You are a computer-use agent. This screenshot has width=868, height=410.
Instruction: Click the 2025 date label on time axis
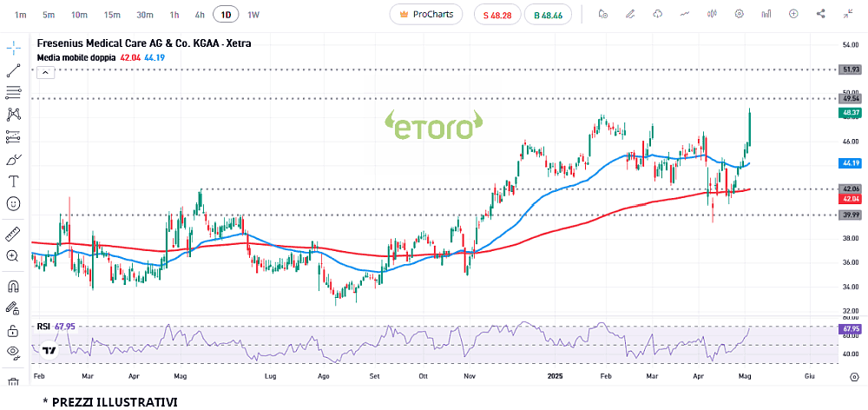[555, 375]
